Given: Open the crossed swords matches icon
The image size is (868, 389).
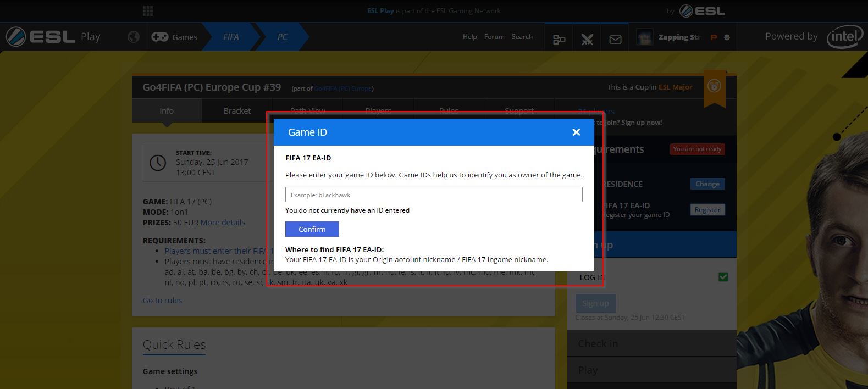Looking at the screenshot, I should (x=587, y=39).
